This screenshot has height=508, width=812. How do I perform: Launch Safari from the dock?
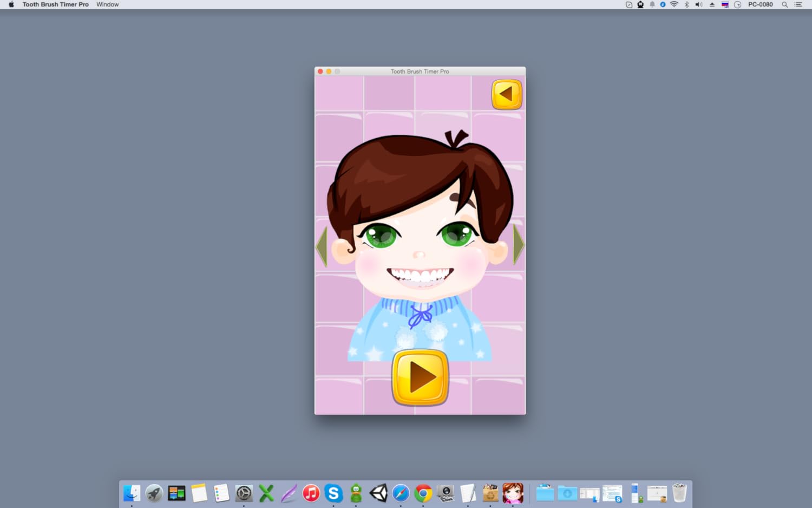[x=401, y=493]
